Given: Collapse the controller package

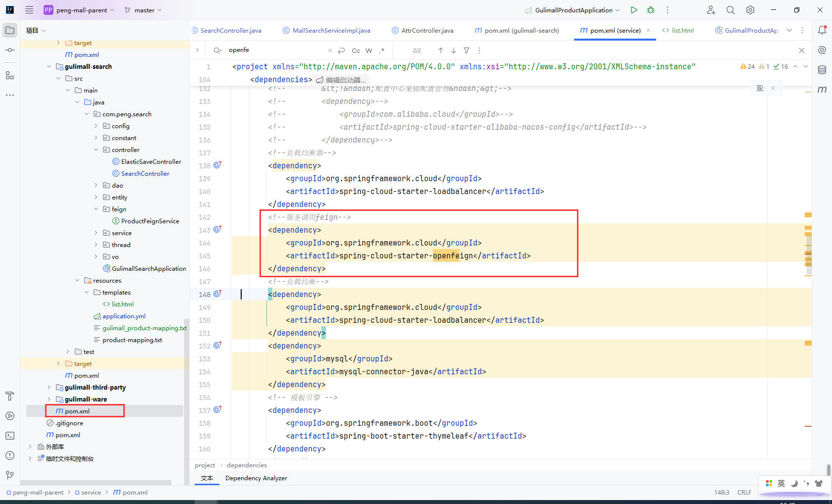Looking at the screenshot, I should coord(96,150).
